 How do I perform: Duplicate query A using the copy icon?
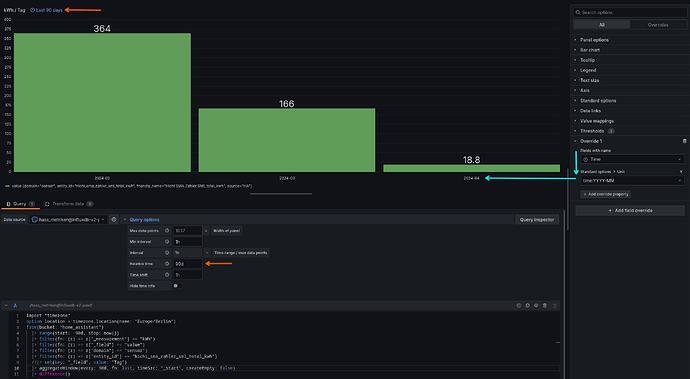coord(527,305)
